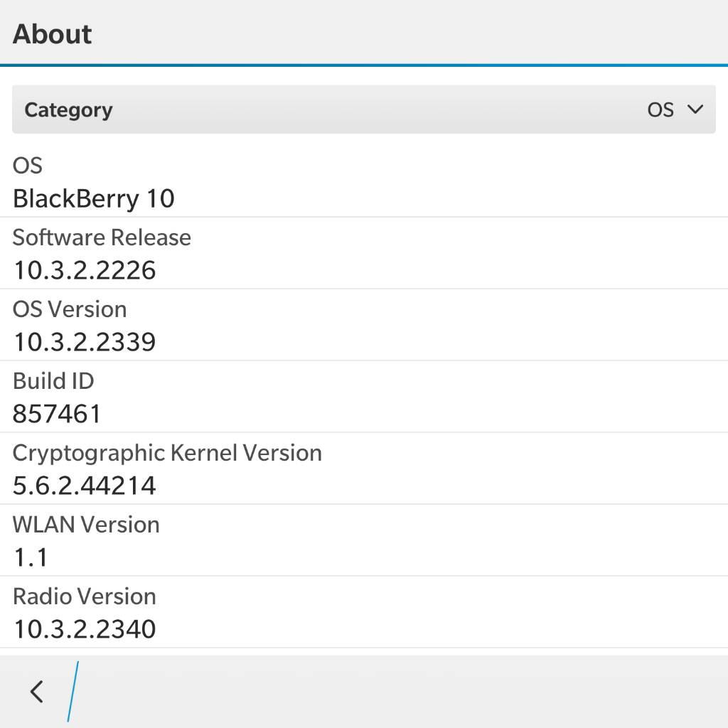Click the OS field label
Viewport: 728px width, 728px height.
(x=28, y=166)
